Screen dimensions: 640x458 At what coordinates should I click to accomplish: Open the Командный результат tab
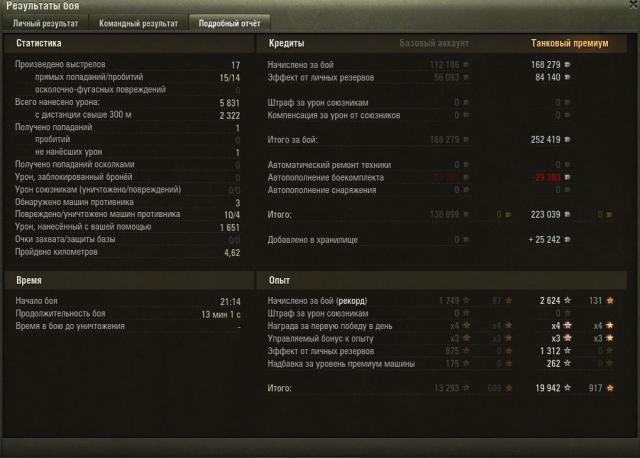point(138,24)
